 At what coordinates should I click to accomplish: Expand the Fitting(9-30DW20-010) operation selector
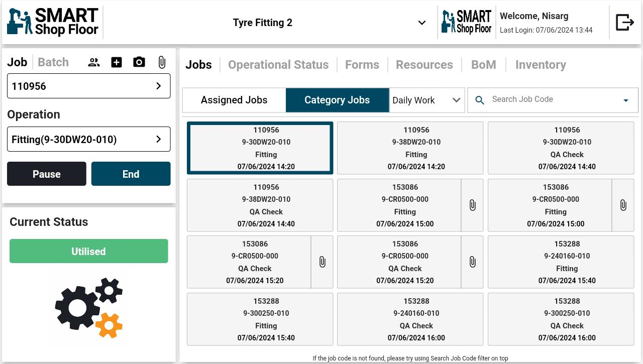click(89, 139)
